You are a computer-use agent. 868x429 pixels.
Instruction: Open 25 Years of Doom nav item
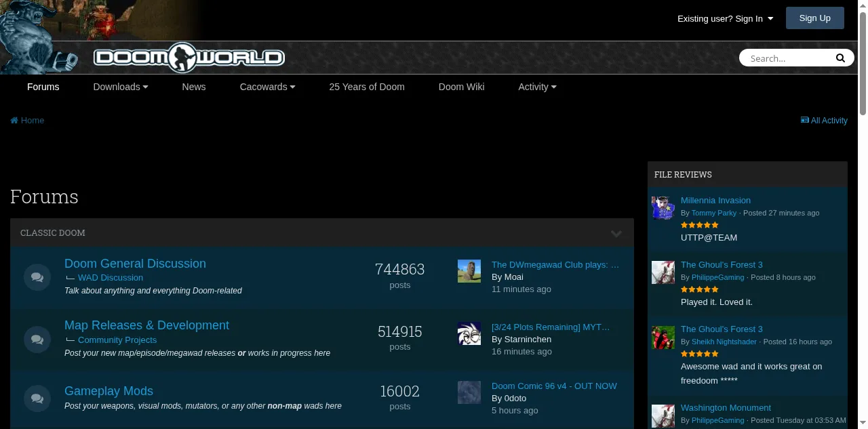(x=367, y=87)
